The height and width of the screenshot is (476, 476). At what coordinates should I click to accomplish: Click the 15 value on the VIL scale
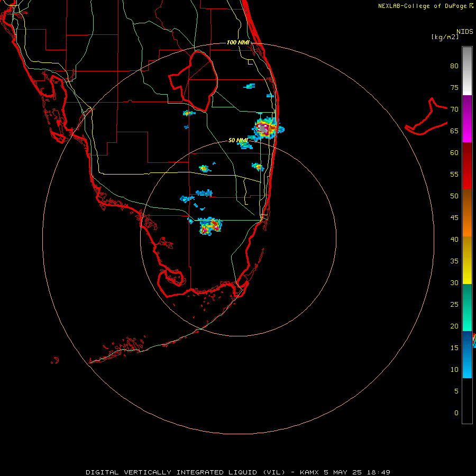click(454, 347)
